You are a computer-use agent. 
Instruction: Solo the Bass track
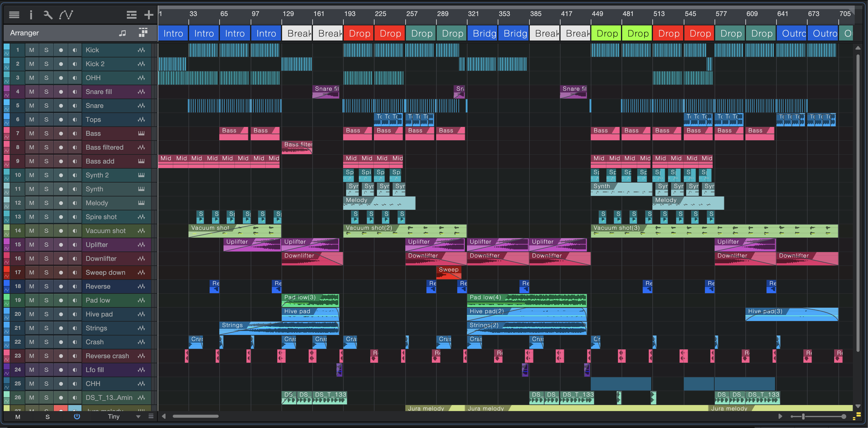click(46, 134)
